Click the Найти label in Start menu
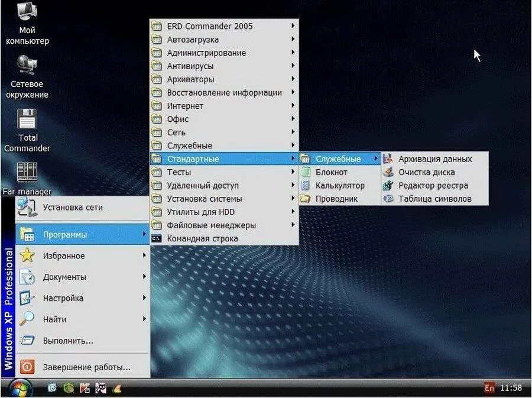This screenshot has height=398, width=532. point(54,319)
